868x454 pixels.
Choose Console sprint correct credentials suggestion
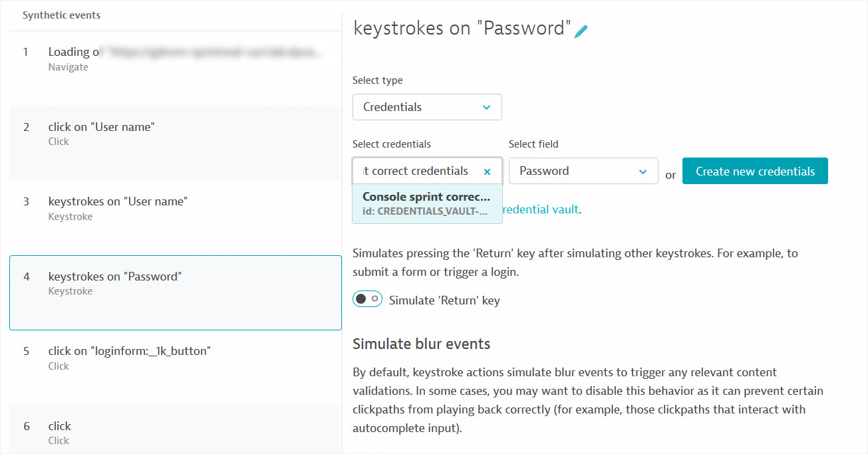[x=427, y=203]
